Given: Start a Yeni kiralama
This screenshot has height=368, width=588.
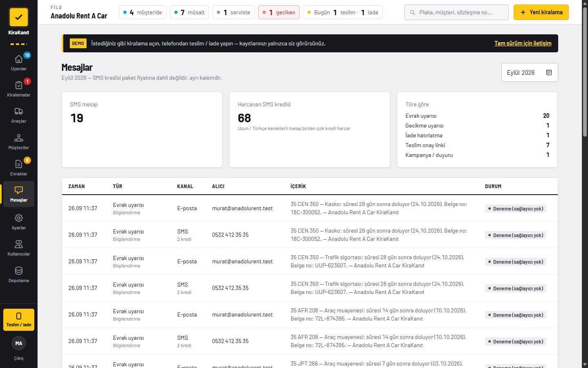Looking at the screenshot, I should pos(541,12).
